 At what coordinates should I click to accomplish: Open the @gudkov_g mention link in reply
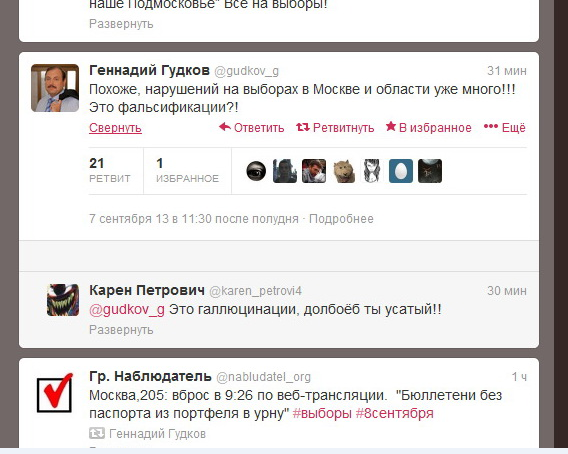[x=127, y=310]
